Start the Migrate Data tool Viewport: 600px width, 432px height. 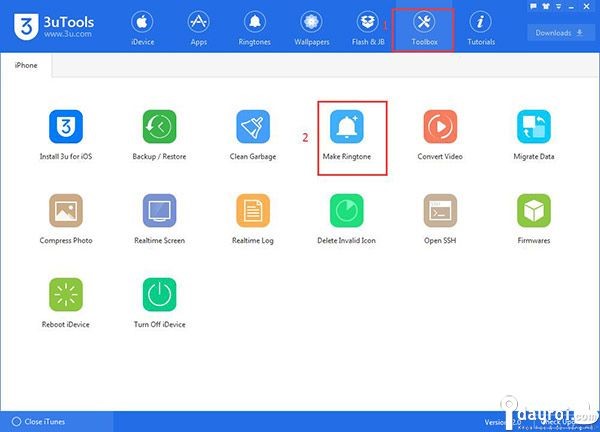tap(533, 128)
